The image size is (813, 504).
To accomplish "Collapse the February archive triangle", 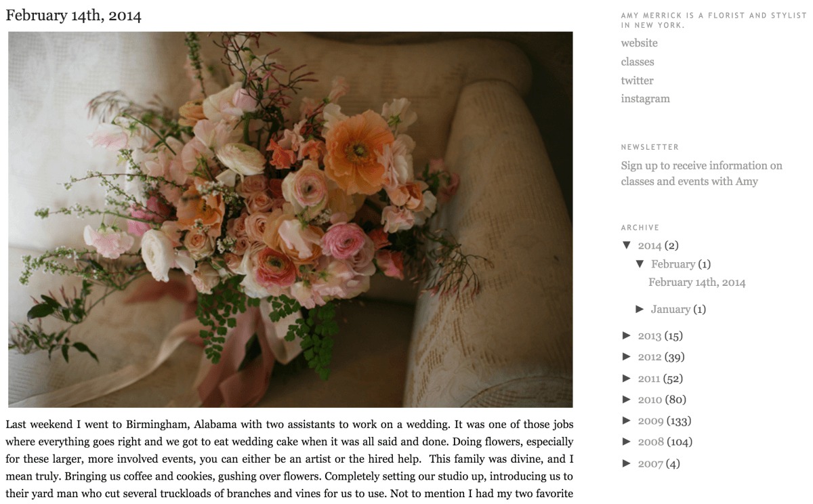I will click(640, 264).
